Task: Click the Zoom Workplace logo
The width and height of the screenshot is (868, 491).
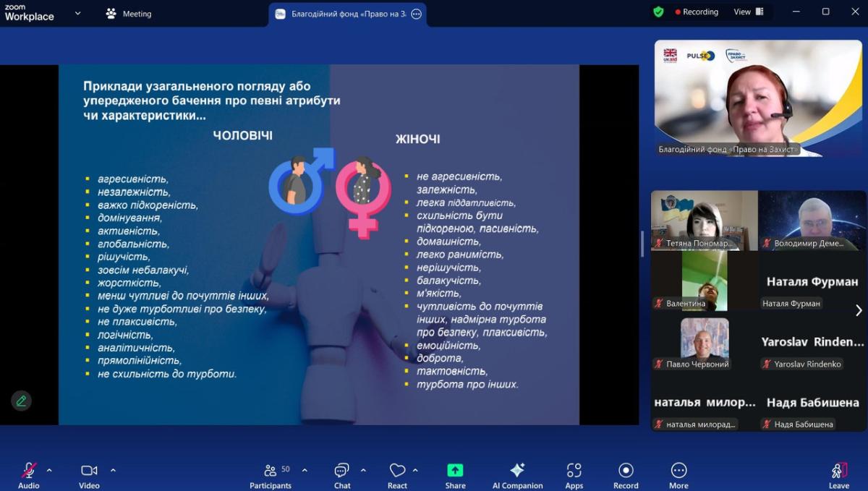Action: click(29, 12)
